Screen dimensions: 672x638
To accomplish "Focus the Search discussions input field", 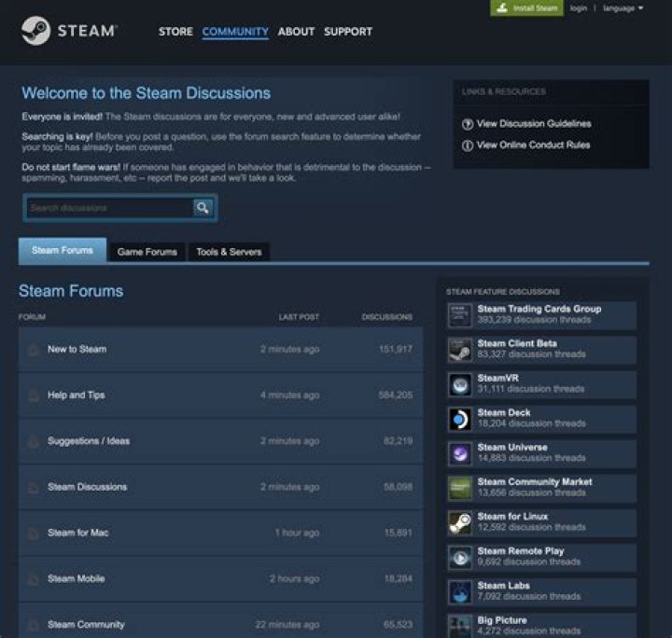I will (109, 208).
